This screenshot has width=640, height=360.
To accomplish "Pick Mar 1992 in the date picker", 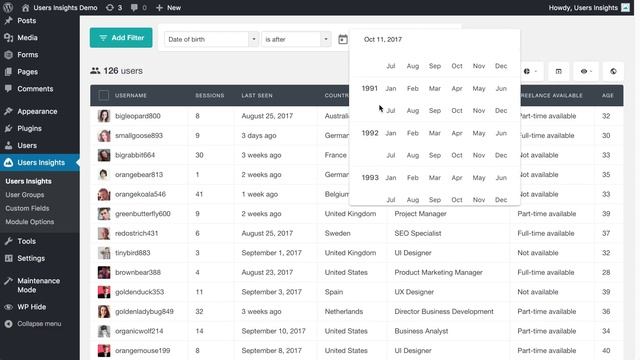I will 435,133.
